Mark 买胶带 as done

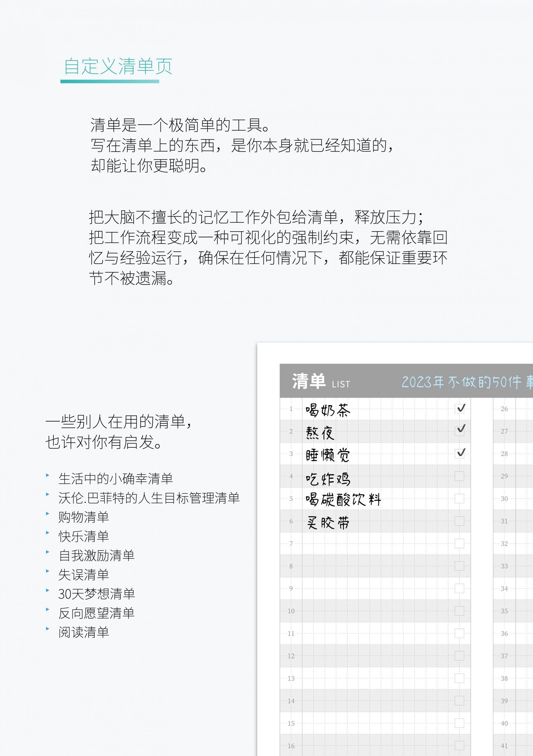click(459, 521)
